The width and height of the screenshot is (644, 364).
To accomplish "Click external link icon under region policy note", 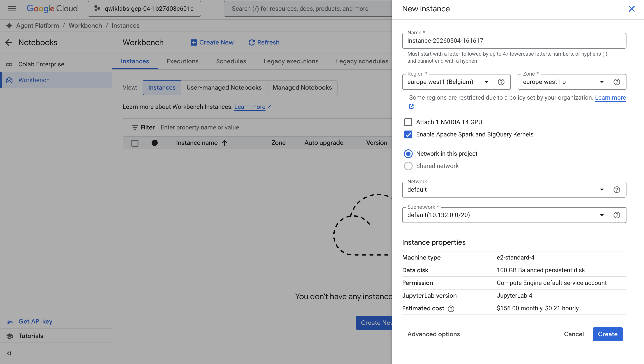I will click(411, 106).
